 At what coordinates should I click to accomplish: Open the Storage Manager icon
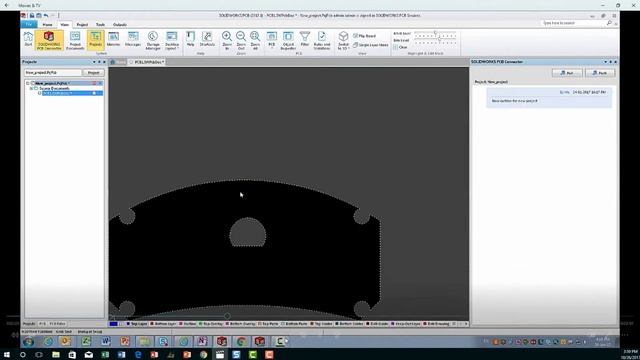pyautogui.click(x=153, y=40)
